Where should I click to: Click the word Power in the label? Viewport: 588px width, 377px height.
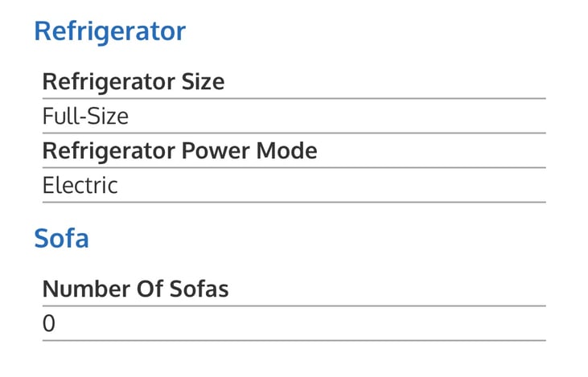[x=216, y=151]
